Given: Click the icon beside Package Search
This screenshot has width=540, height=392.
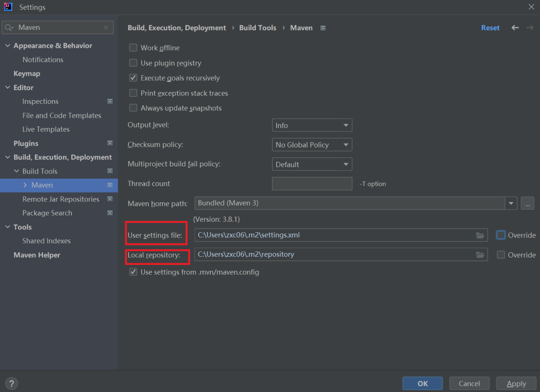Looking at the screenshot, I should click(x=110, y=213).
